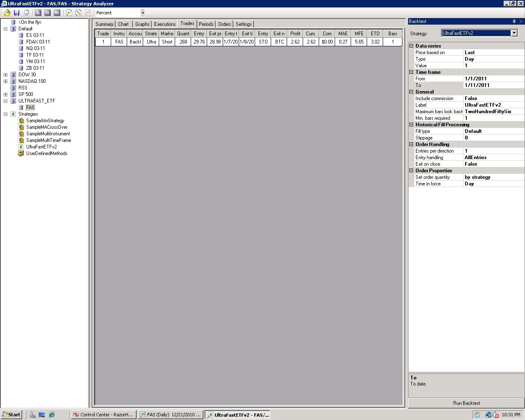Collapse the Time frame property group
Image resolution: width=525 pixels, height=420 pixels.
pyautogui.click(x=411, y=72)
